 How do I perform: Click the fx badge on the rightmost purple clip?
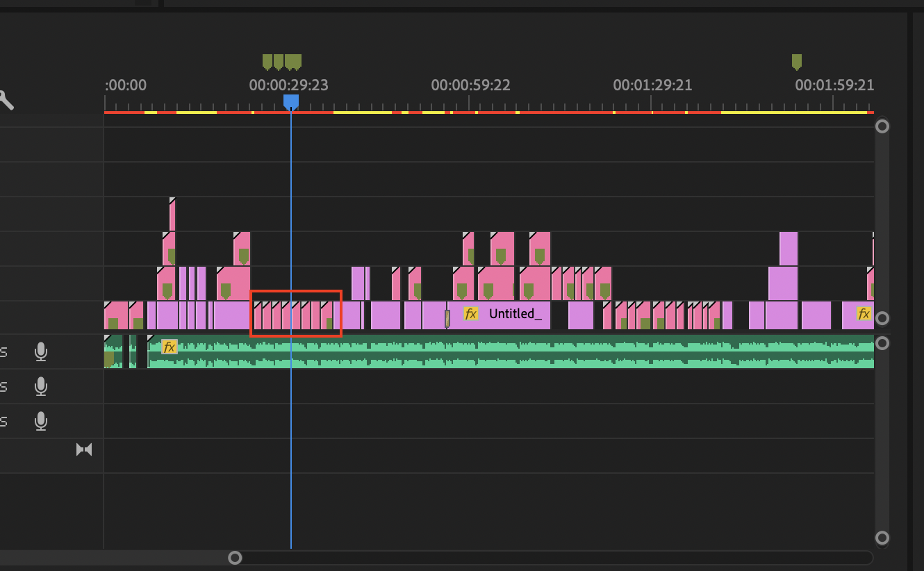[x=864, y=314]
